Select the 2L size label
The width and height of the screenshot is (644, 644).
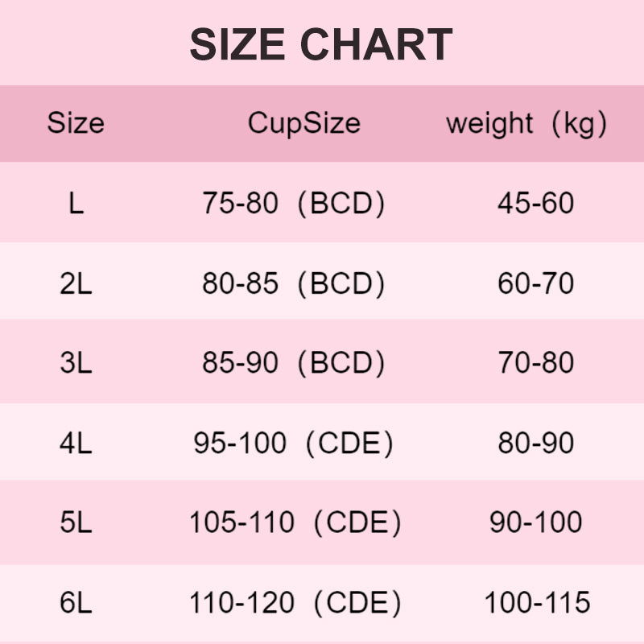pos(76,283)
